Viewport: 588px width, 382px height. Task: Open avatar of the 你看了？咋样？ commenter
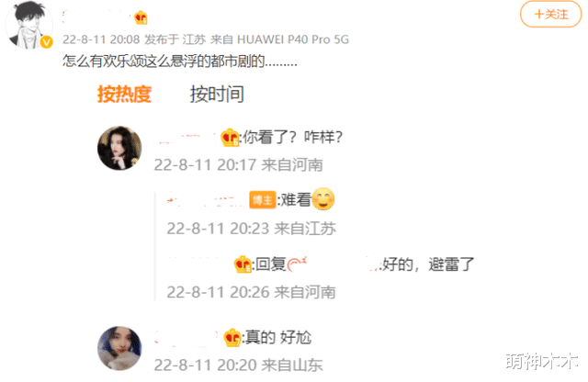(119, 148)
